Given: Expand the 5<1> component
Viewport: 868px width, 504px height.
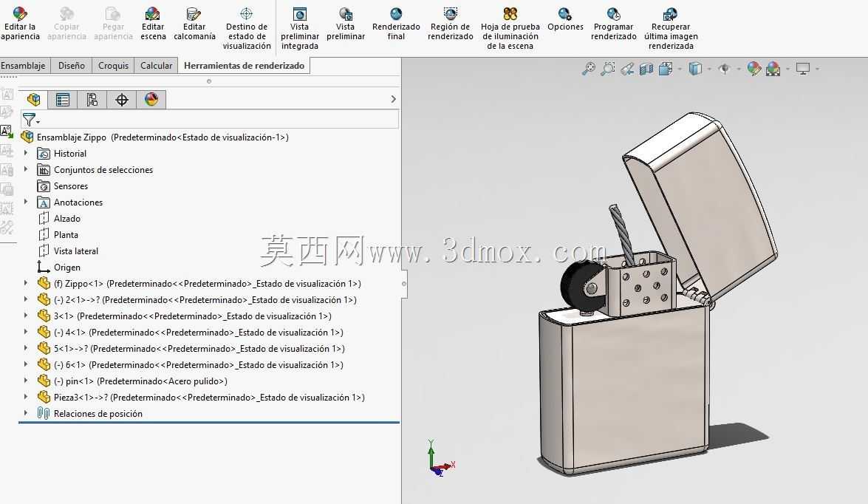Looking at the screenshot, I should (25, 348).
